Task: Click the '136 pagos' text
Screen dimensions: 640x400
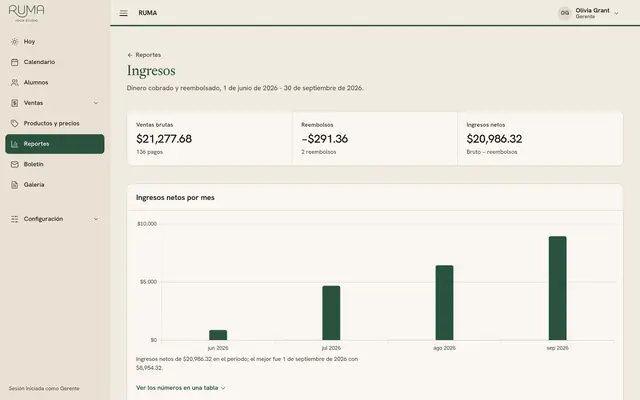Action: (x=149, y=152)
